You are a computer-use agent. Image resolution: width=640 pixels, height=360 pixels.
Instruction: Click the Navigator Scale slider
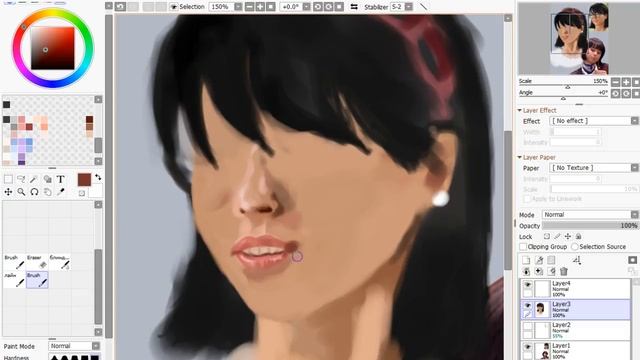[x=563, y=84]
